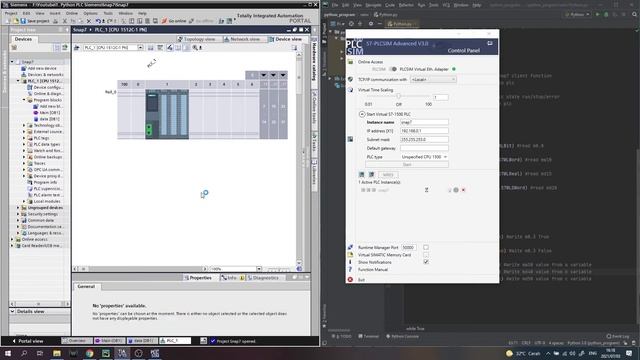Image resolution: width=640 pixels, height=360 pixels.
Task: Click the device navigation icon left of PLC_1 dropdown
Action: 76,48
